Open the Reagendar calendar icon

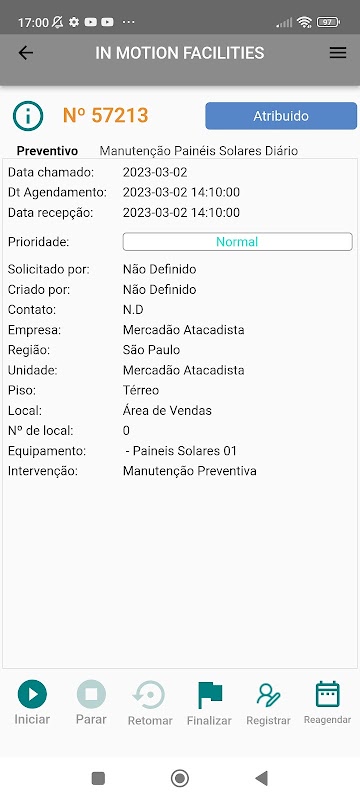click(327, 694)
